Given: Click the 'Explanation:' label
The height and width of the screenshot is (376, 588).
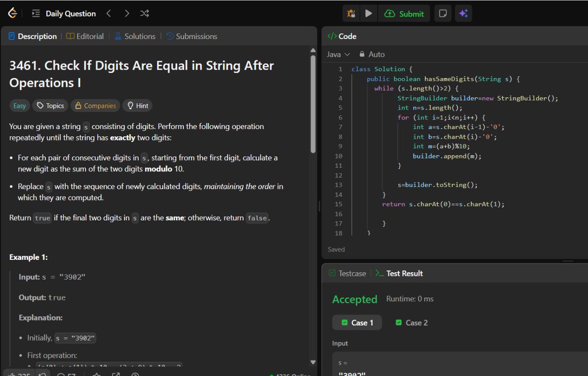Looking at the screenshot, I should coord(41,318).
